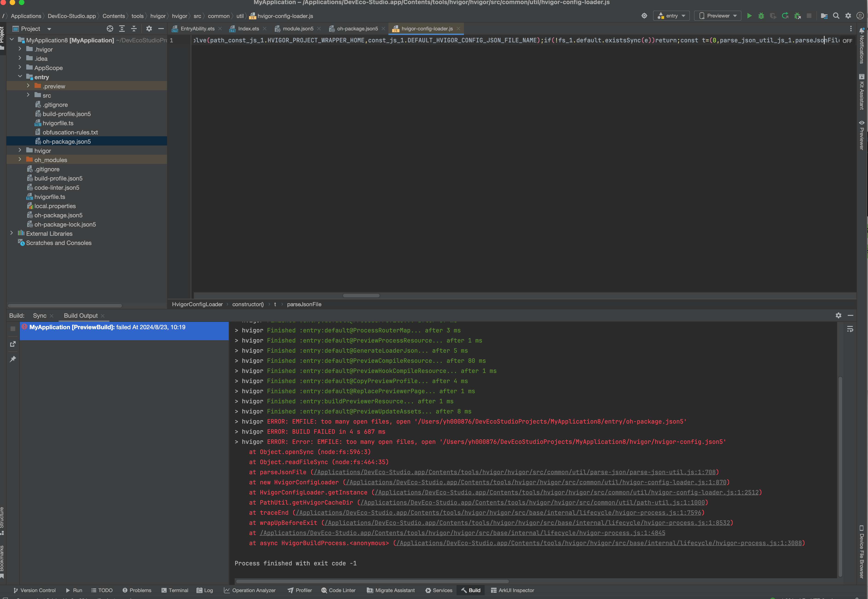The height and width of the screenshot is (599, 868).
Task: Open editor tabs more options menu
Action: click(851, 29)
